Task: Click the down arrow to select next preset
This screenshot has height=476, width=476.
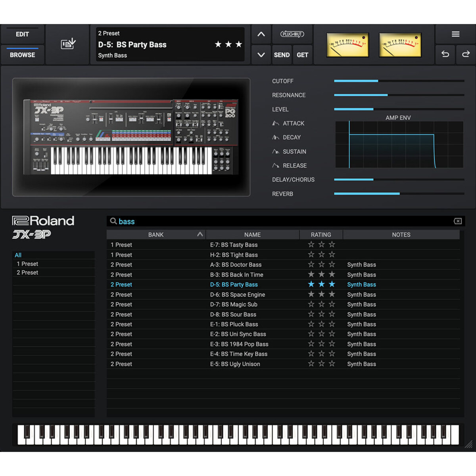Action: click(261, 55)
